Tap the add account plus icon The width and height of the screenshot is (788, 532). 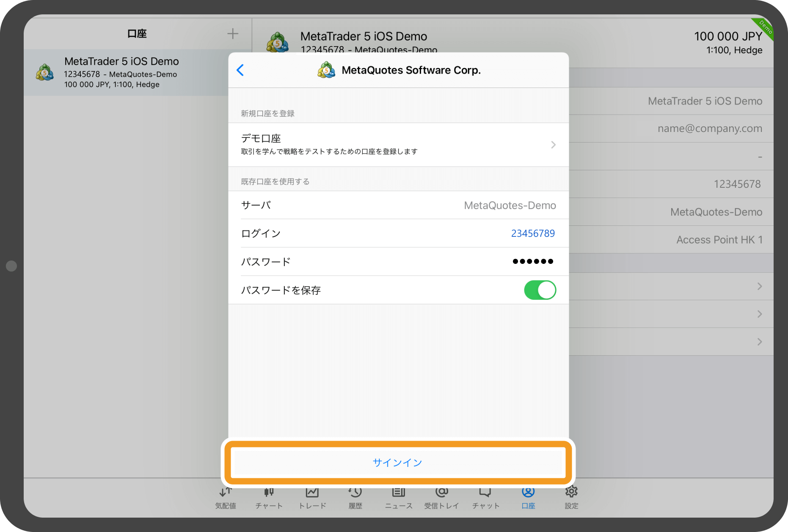233,33
